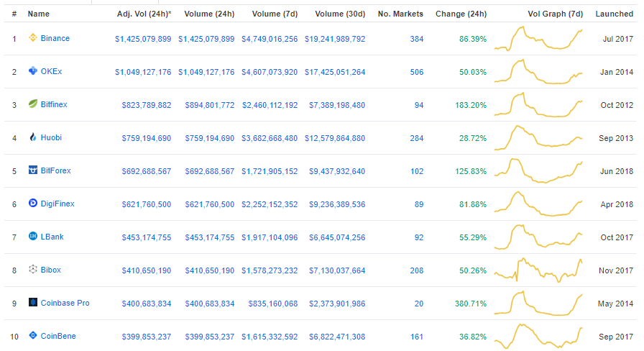Click the Bibox logo icon
The height and width of the screenshot is (351, 644).
[32, 270]
